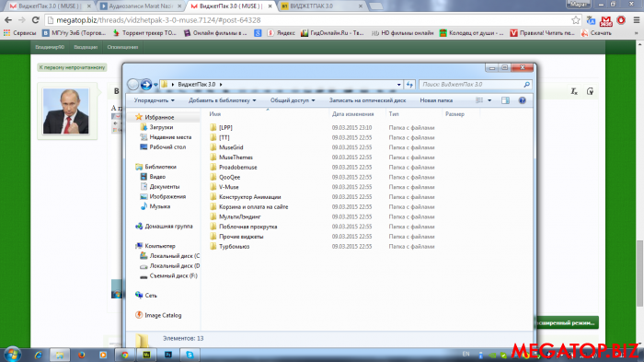Select Локальный диск (C drive
The width and height of the screenshot is (644, 362).
174,255
